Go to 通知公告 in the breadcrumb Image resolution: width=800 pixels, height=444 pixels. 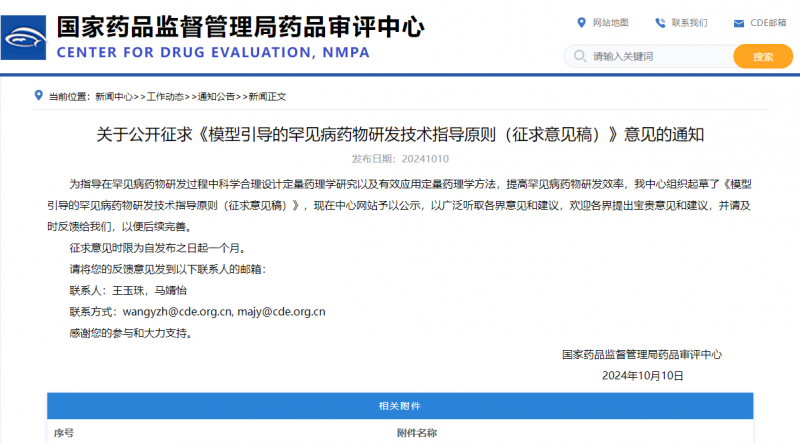[x=216, y=97]
